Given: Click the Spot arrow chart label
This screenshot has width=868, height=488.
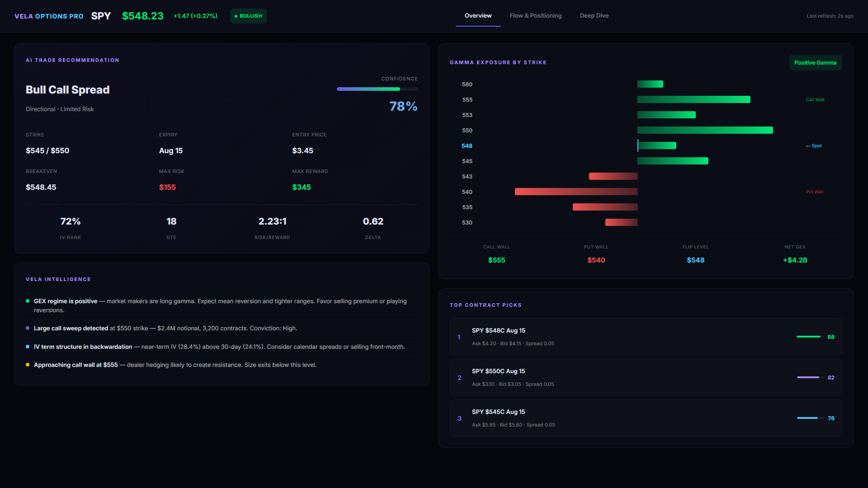Looking at the screenshot, I should pyautogui.click(x=814, y=146).
